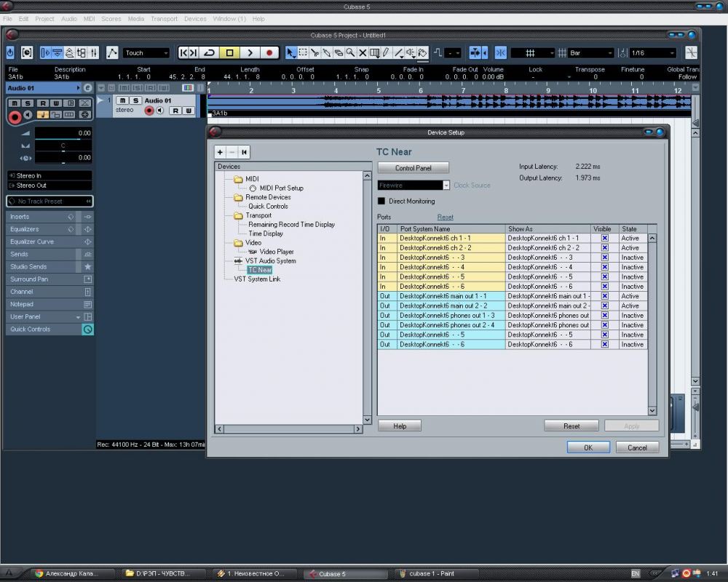Select the Split scissors tool
Screen dimensions: 728x582
point(314,53)
